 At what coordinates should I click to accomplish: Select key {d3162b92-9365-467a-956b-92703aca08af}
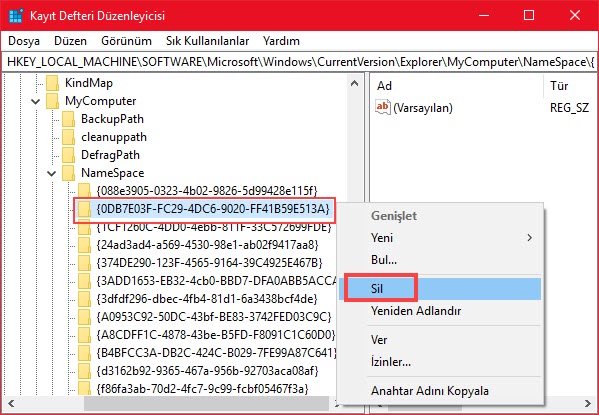pos(207,371)
